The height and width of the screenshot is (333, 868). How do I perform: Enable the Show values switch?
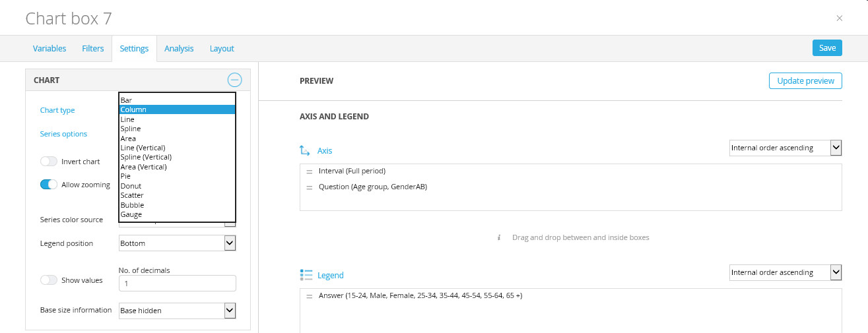(49, 280)
